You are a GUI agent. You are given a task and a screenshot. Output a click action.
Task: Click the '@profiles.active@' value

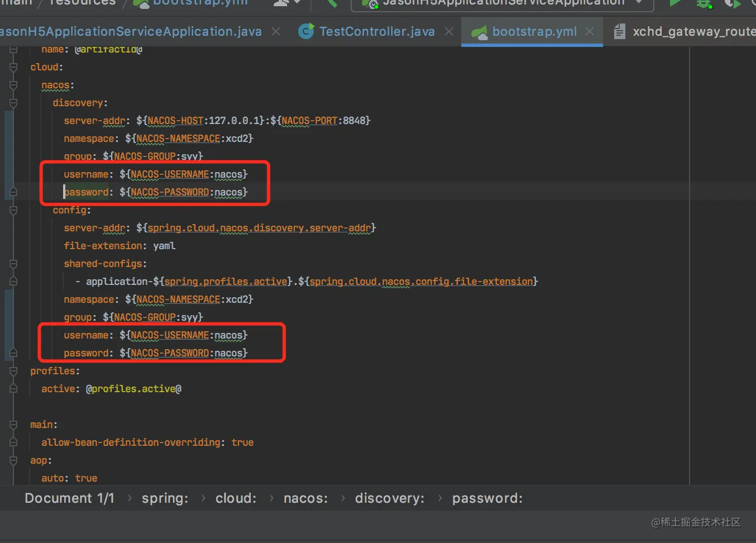(x=133, y=389)
